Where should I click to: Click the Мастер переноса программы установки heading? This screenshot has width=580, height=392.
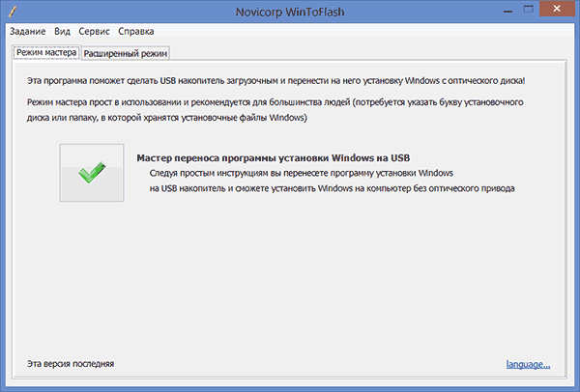pos(274,158)
